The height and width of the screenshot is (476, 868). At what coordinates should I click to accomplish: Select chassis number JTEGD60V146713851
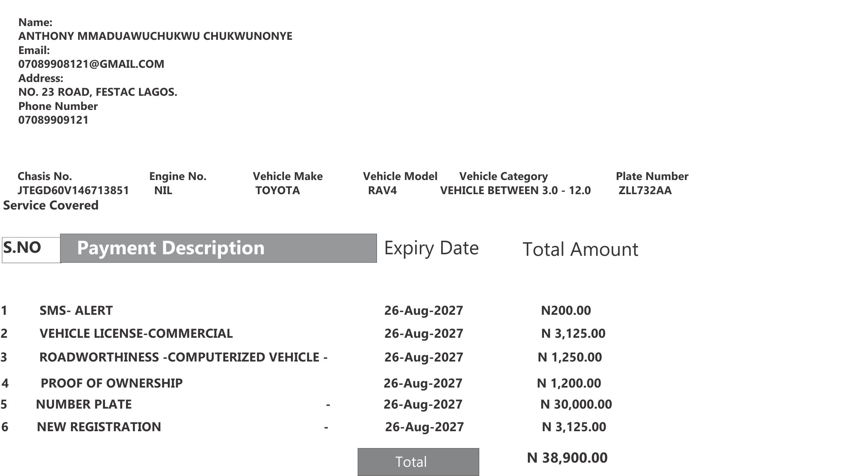coord(73,190)
